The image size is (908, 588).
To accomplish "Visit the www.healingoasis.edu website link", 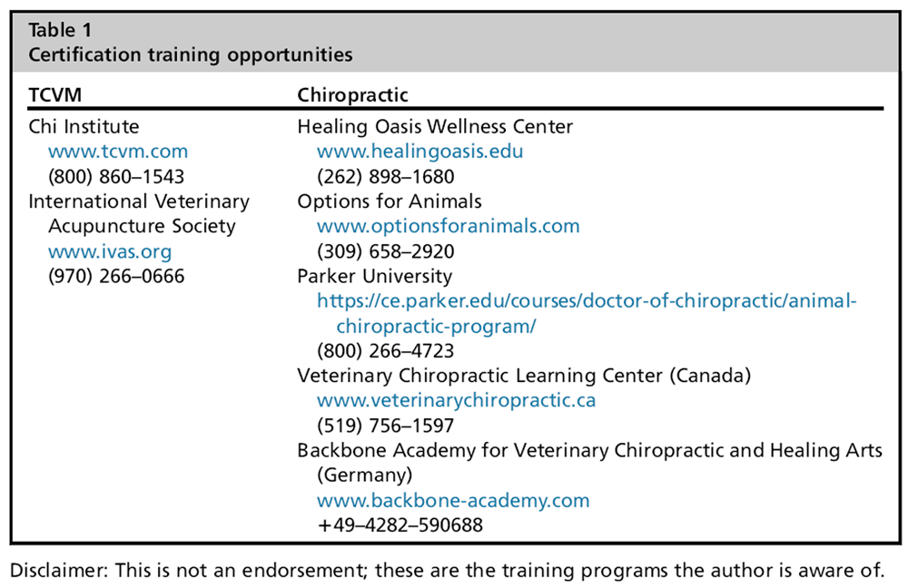I will [x=419, y=152].
